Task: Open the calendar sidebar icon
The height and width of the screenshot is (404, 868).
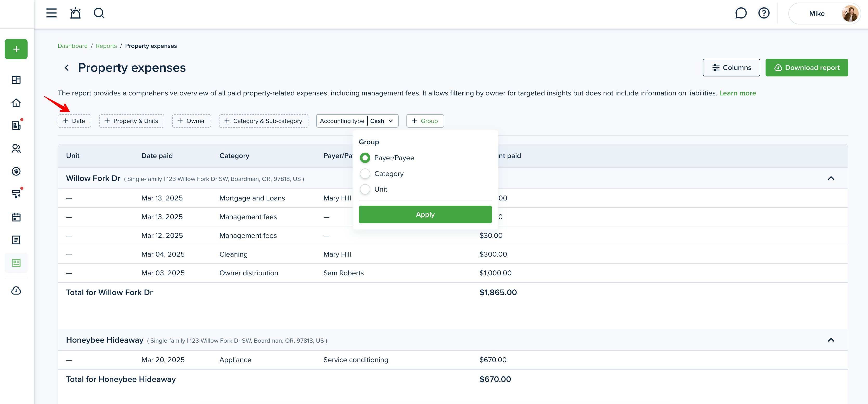Action: (16, 217)
